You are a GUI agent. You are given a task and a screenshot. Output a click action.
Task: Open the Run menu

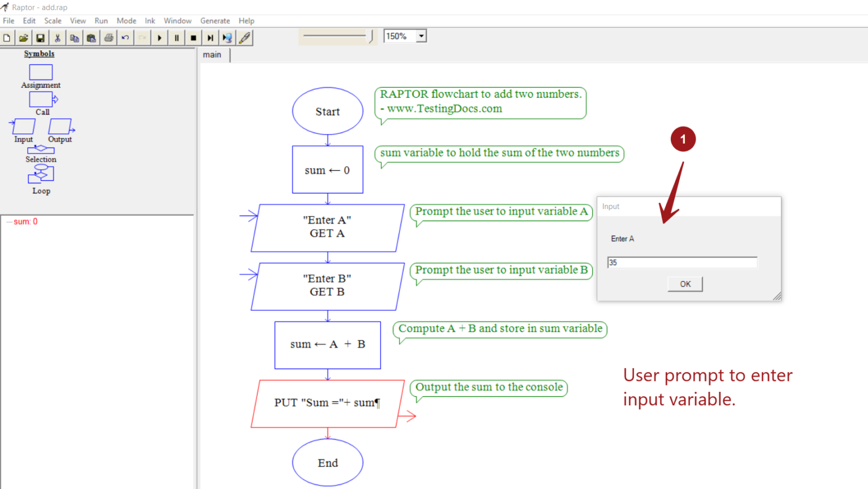101,21
